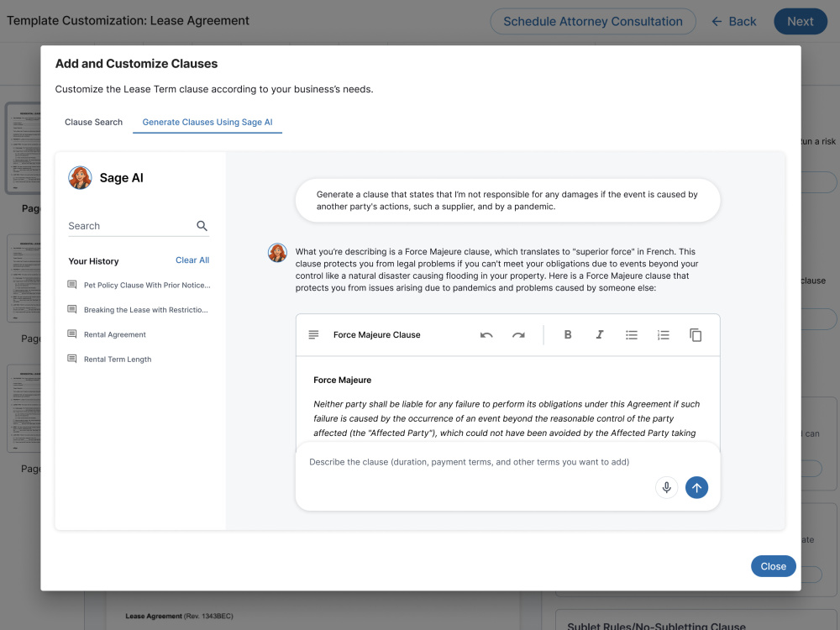Screen dimensions: 840x630
Task: Copy the Force Majeure clause text
Action: pyautogui.click(x=696, y=335)
